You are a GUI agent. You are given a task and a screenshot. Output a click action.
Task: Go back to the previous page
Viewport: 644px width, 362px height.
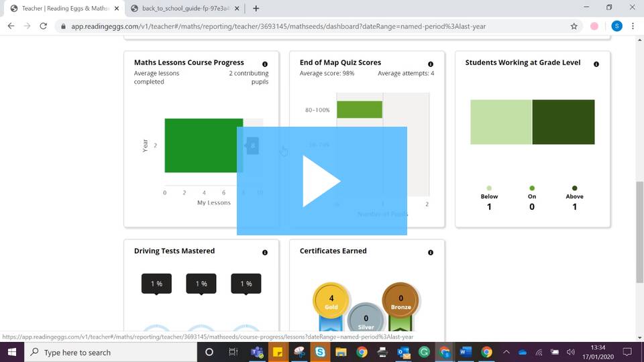[x=11, y=26]
